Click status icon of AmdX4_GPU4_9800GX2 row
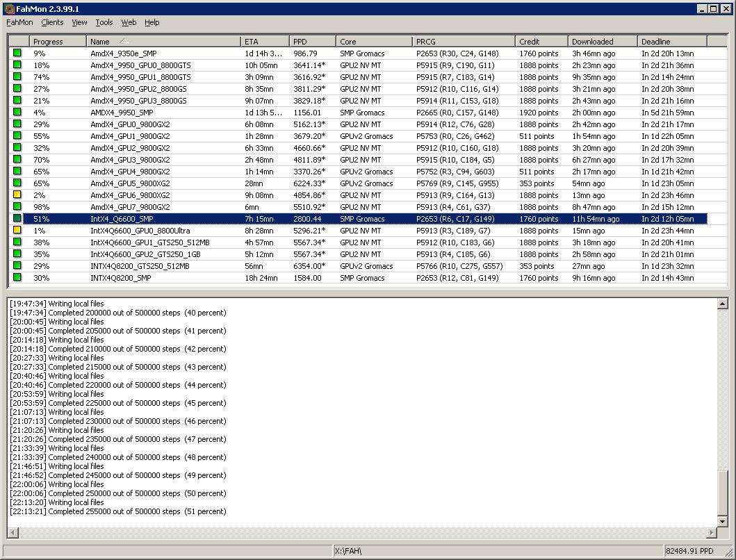 [17, 171]
